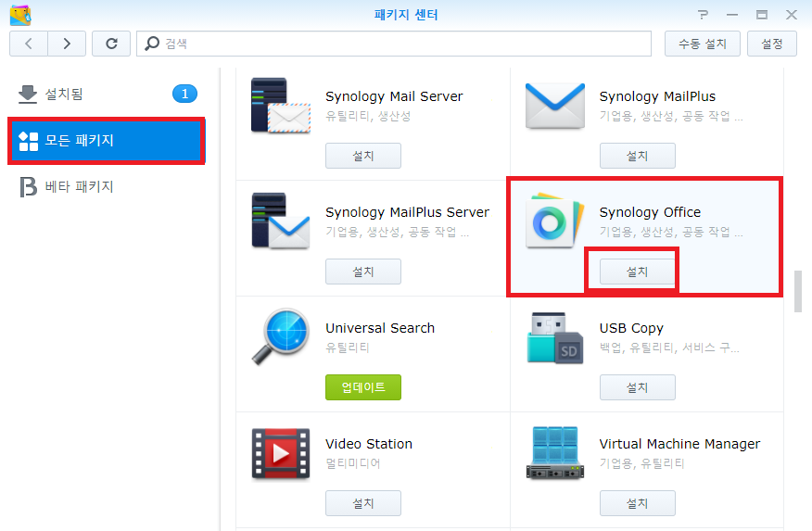Close the Package Center window
This screenshot has height=531, width=812.
[792, 15]
